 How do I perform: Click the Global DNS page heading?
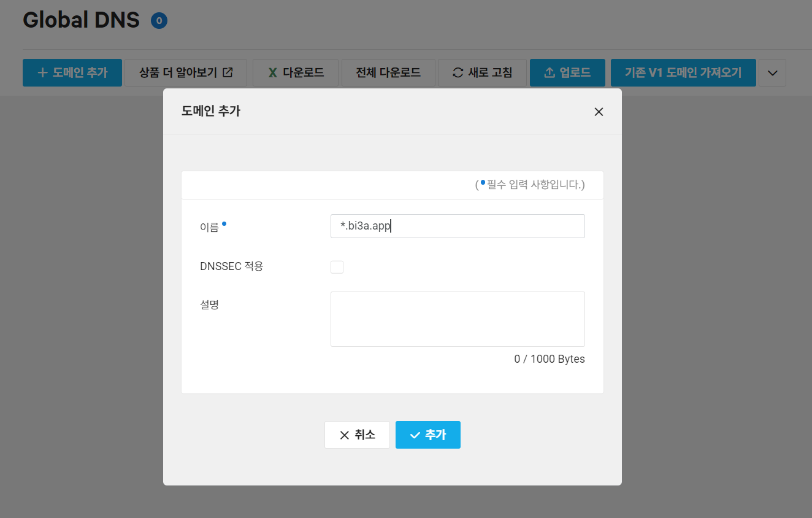tap(80, 20)
